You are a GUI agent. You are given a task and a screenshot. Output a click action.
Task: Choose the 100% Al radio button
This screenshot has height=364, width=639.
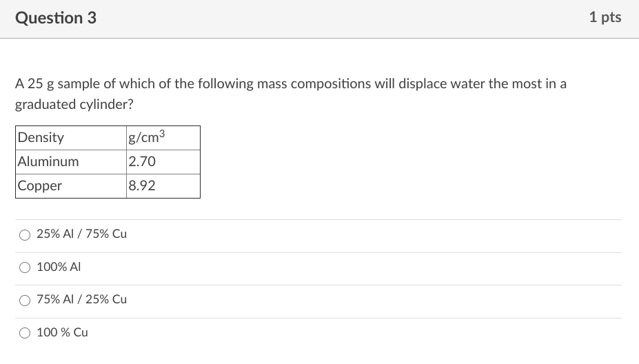(x=25, y=267)
